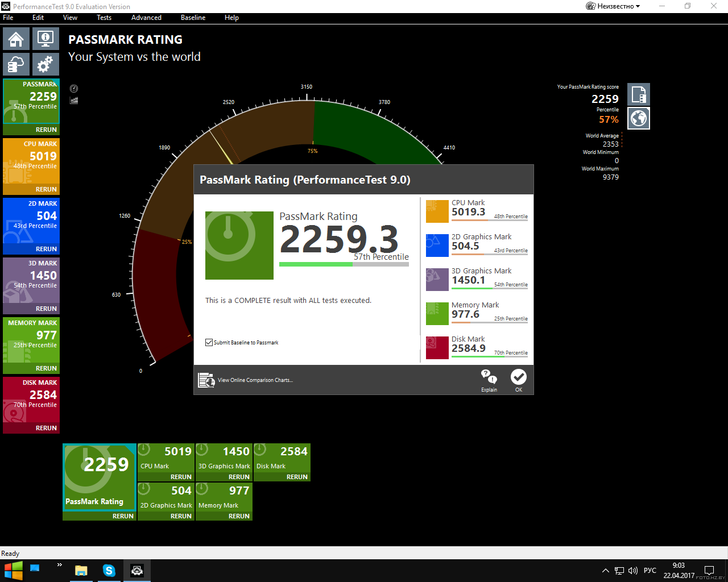Open the Tests menu
Image resolution: width=728 pixels, height=582 pixels.
(104, 18)
